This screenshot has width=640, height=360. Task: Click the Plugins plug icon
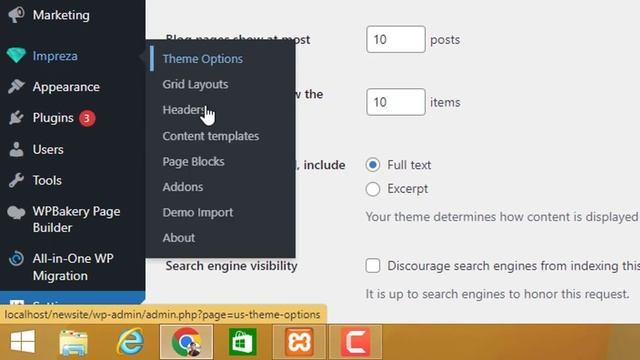point(16,118)
